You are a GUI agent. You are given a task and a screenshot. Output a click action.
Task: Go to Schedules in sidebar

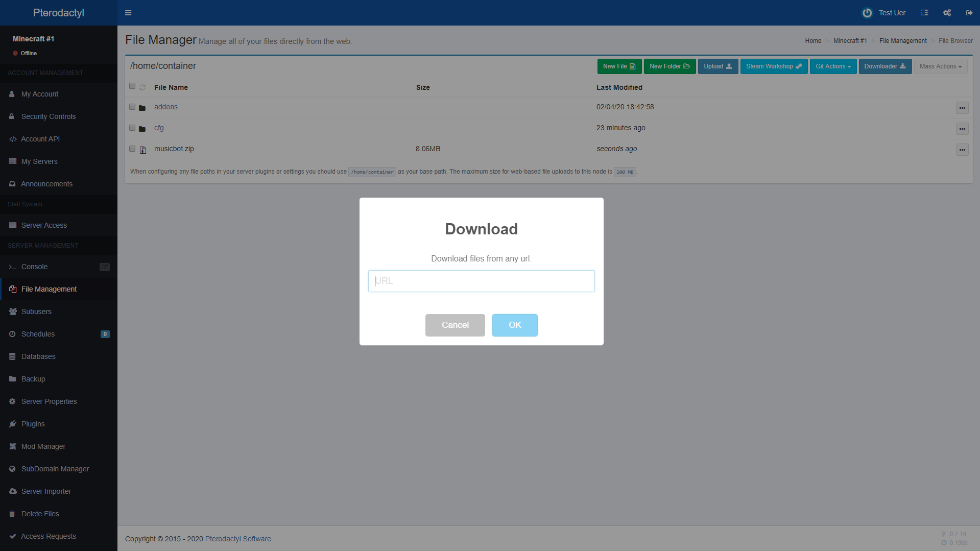pos(38,334)
